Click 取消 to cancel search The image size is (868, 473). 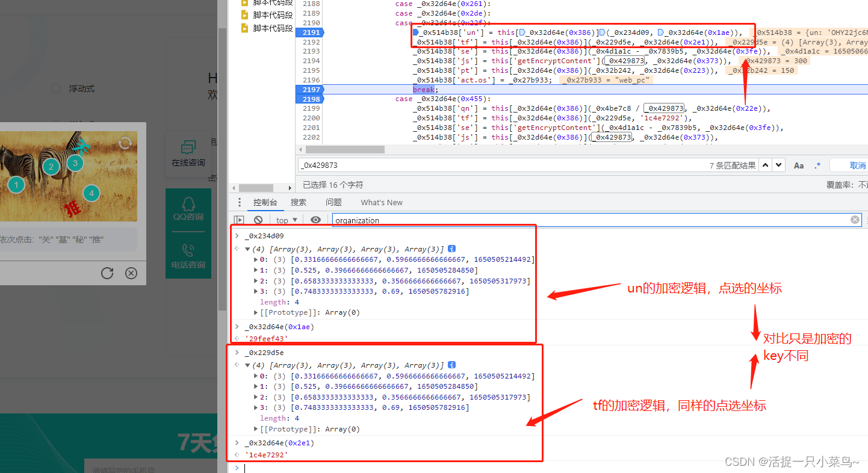pyautogui.click(x=857, y=165)
